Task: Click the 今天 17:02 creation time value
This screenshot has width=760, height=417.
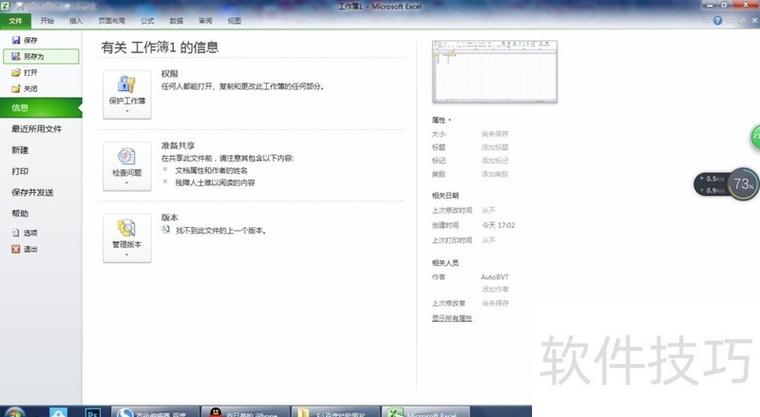Action: click(498, 225)
